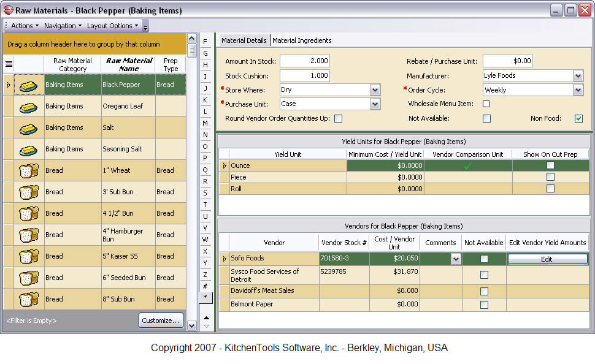Mark Davidoff's Meat Sales as Not Available
The height and width of the screenshot is (364, 595).
pos(484,291)
